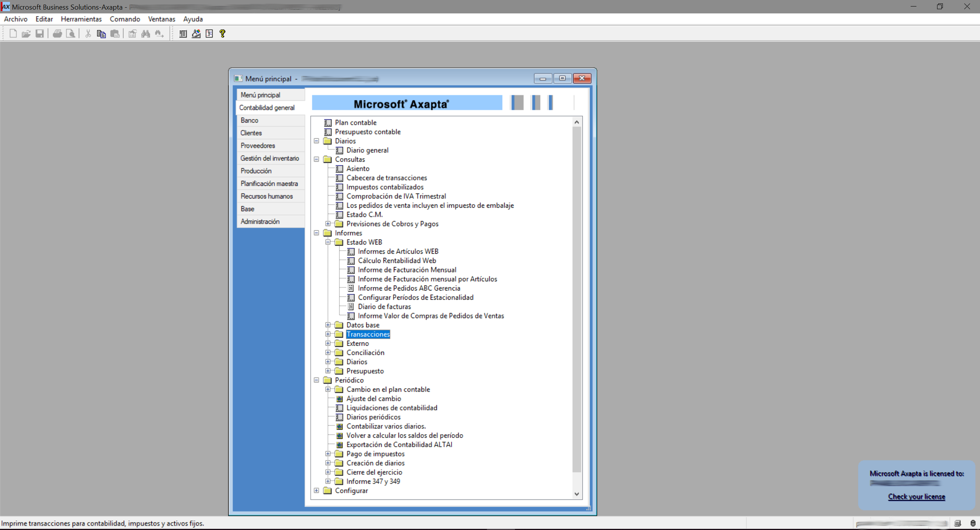Launch the Ajuste del cambio job
This screenshot has height=530, width=980.
[x=373, y=399]
